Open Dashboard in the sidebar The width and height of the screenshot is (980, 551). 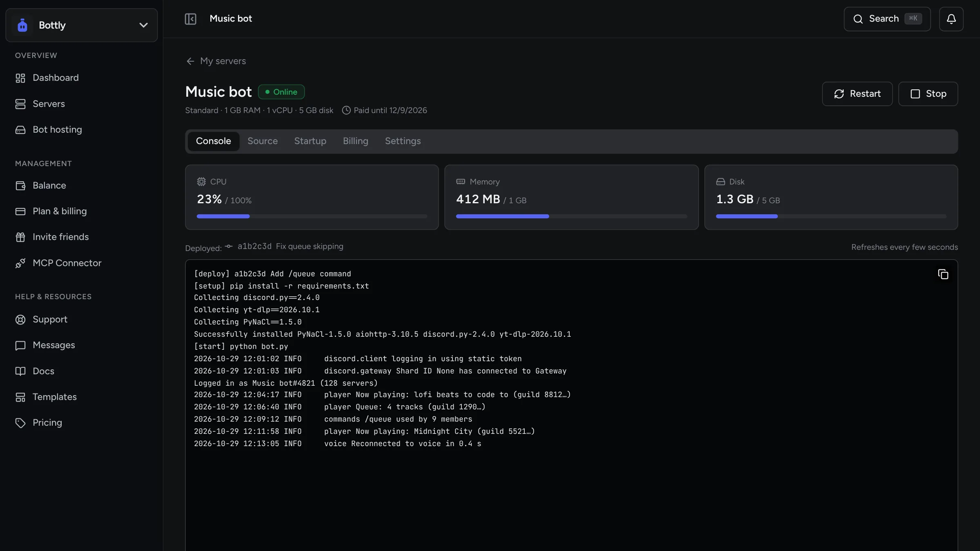coord(81,78)
